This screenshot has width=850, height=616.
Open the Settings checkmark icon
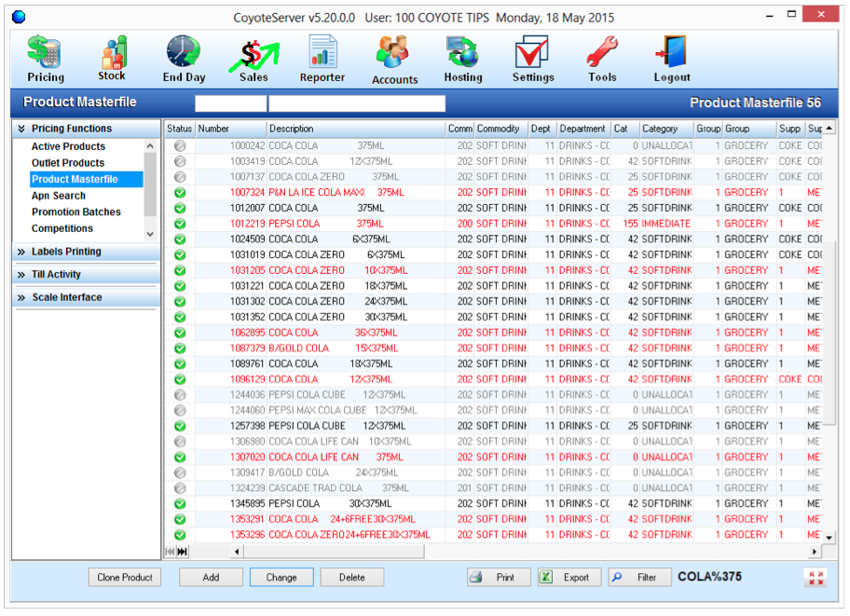(533, 59)
